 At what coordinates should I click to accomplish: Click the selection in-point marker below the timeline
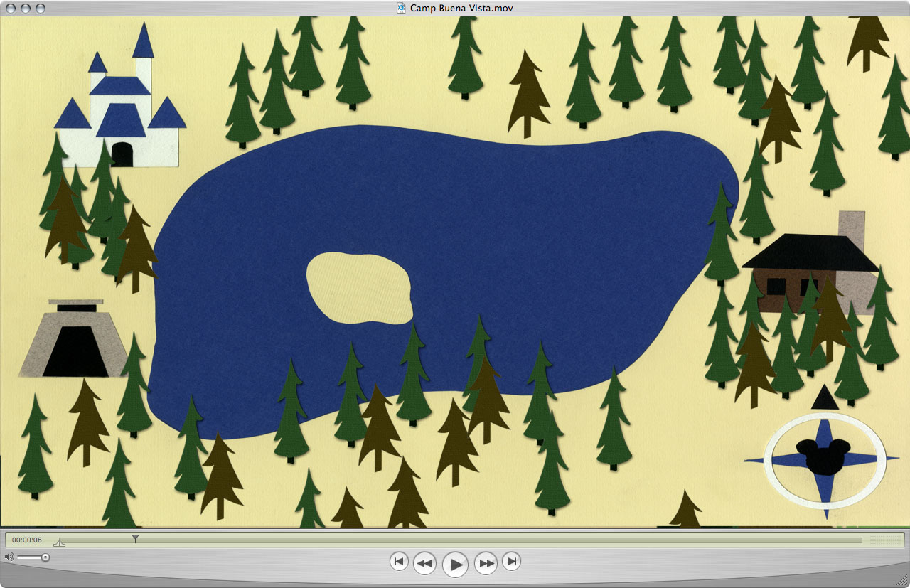coord(60,544)
